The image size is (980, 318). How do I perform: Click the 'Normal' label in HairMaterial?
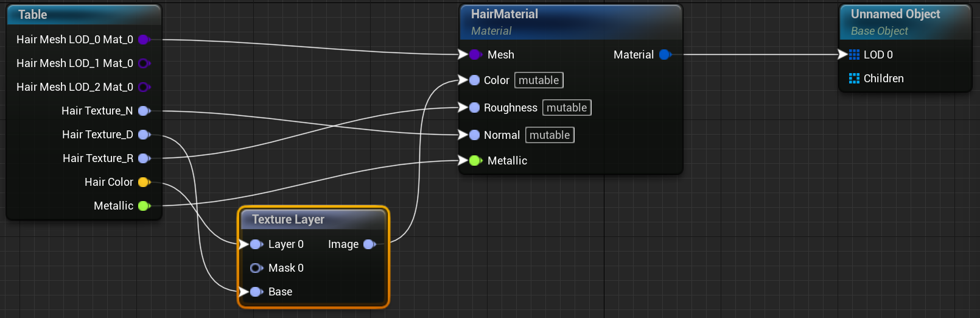tap(502, 135)
